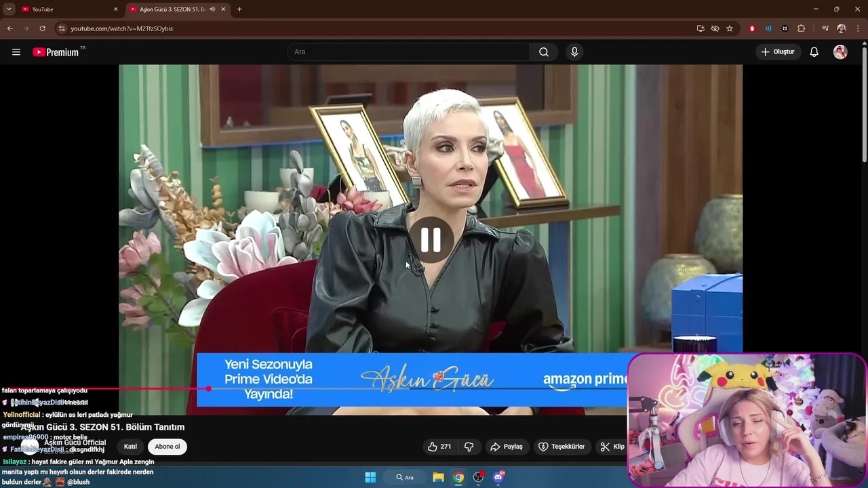Open the Windows Start menu
The width and height of the screenshot is (868, 488).
(370, 477)
